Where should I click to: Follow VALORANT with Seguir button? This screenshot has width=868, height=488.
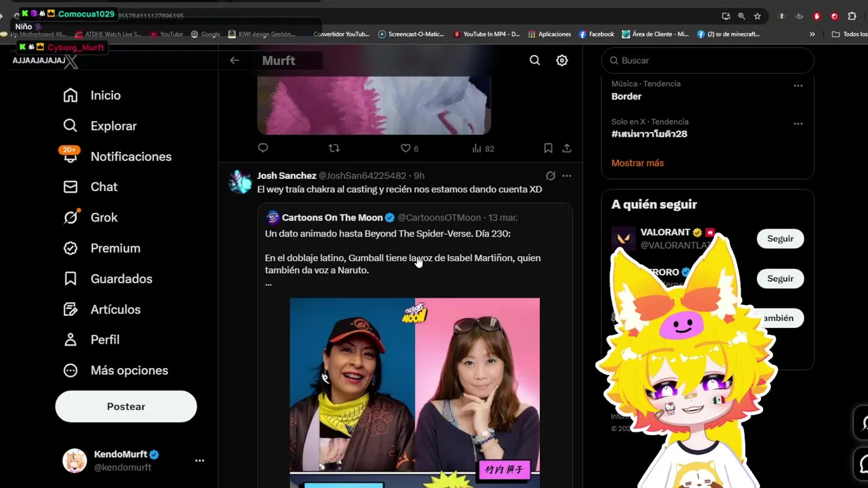tap(781, 239)
